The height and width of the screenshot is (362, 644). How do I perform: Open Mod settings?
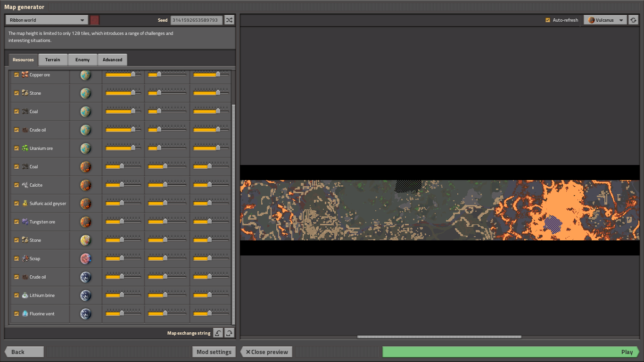tap(214, 352)
